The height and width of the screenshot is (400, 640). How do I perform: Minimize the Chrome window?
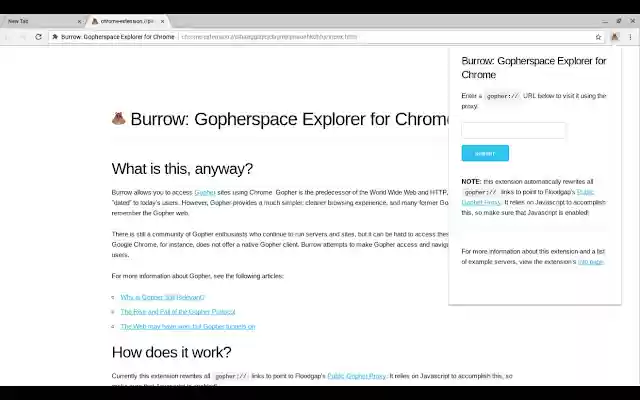click(605, 21)
